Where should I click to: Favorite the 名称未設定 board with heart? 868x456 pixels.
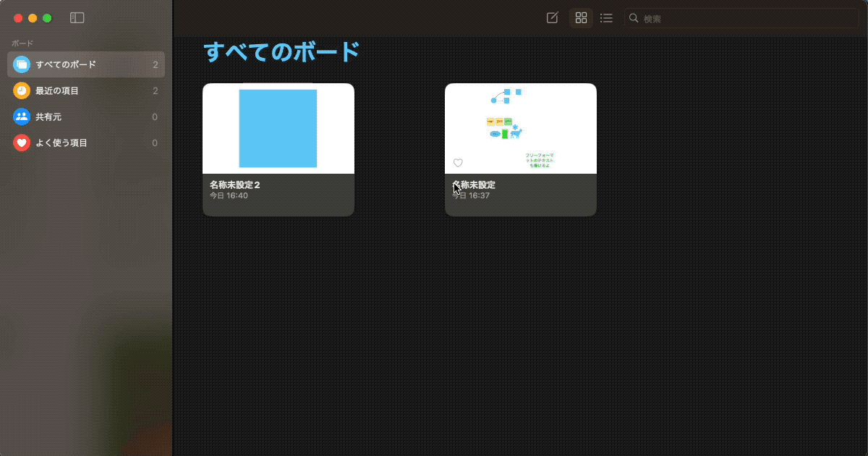pos(458,163)
